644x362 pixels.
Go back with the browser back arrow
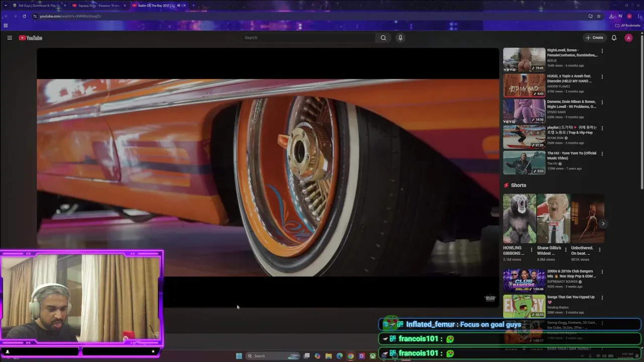tap(6, 16)
